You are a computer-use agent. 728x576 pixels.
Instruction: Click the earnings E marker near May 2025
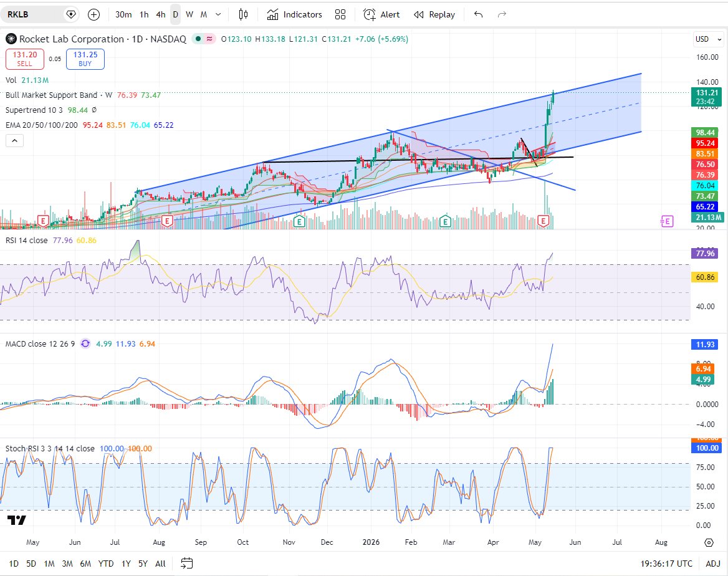coord(43,221)
